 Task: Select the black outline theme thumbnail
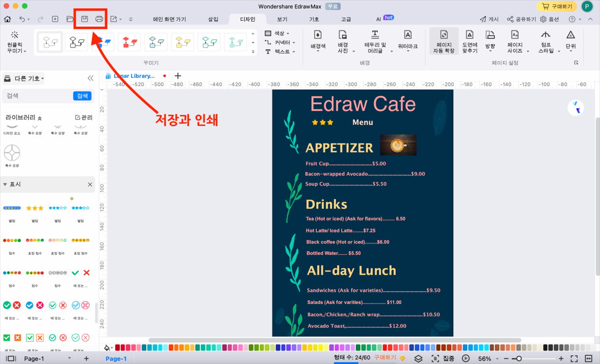[76, 42]
